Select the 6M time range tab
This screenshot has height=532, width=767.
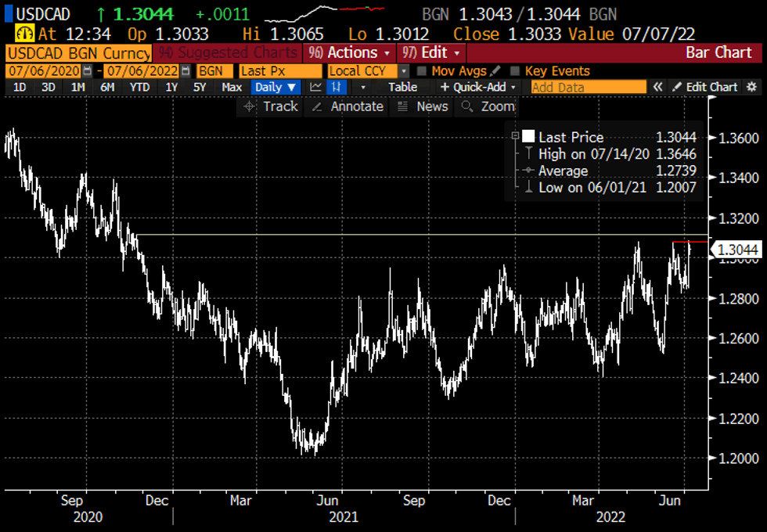click(107, 87)
